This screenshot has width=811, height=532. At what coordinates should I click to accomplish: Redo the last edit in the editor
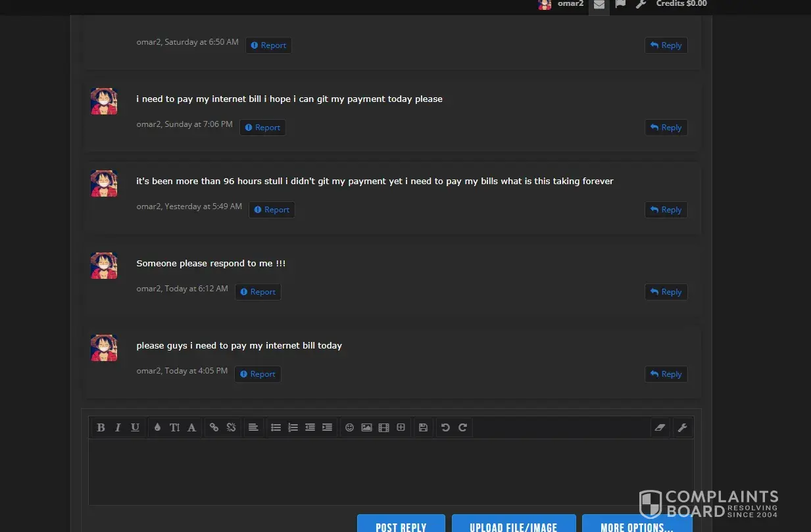click(x=462, y=427)
